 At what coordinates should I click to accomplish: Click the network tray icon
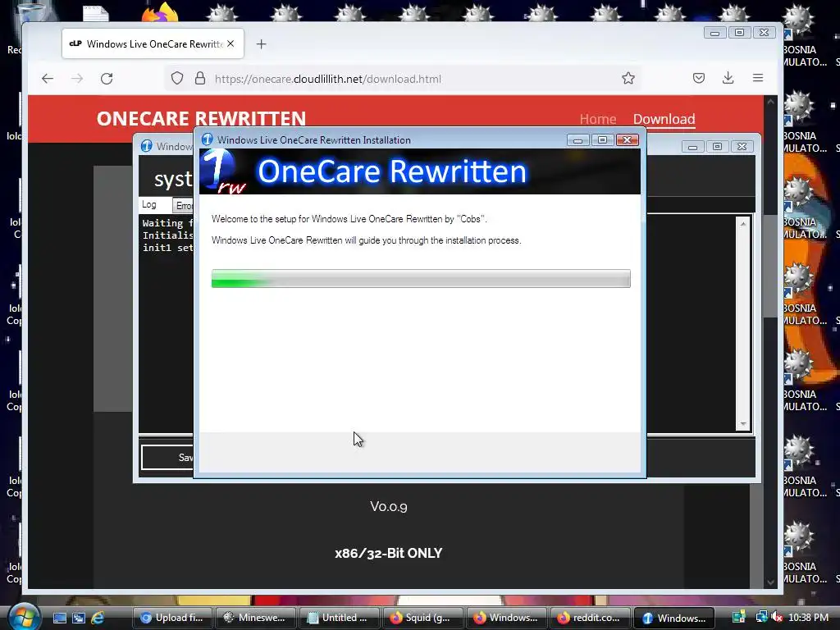point(761,617)
